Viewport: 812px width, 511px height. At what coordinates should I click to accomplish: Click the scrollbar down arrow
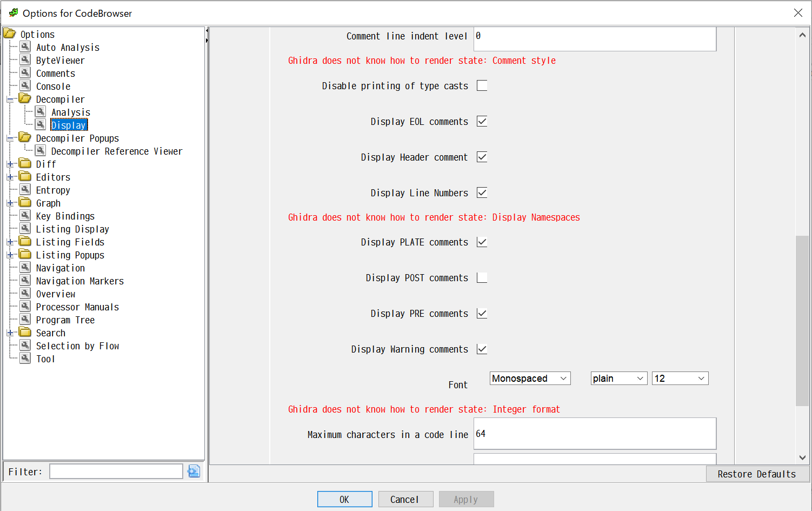point(802,457)
